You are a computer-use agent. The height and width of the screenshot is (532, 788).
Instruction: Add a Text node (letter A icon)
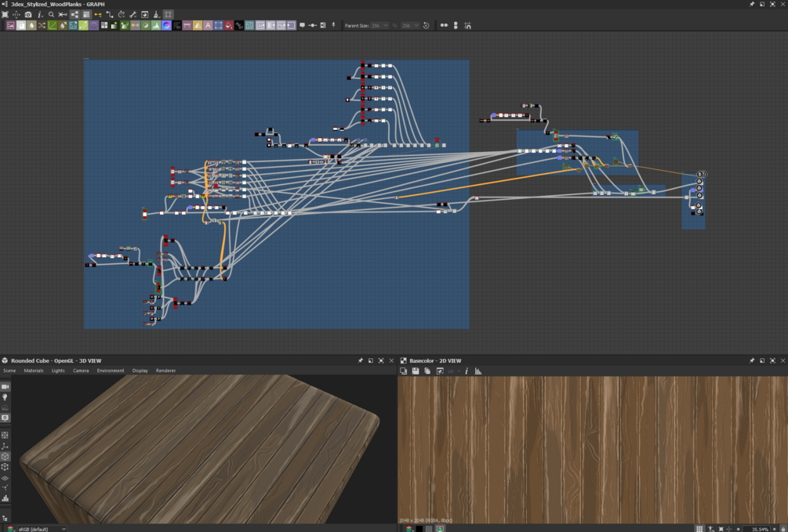[x=208, y=25]
